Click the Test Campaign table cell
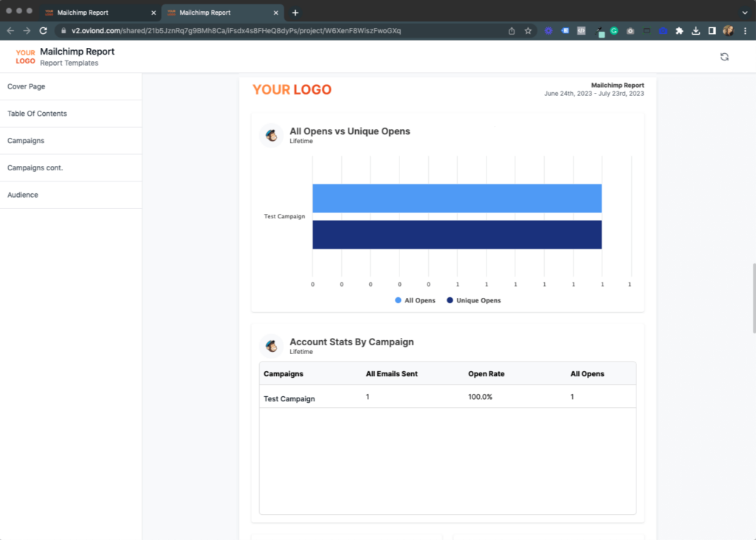Viewport: 756px width, 540px height. pyautogui.click(x=289, y=399)
